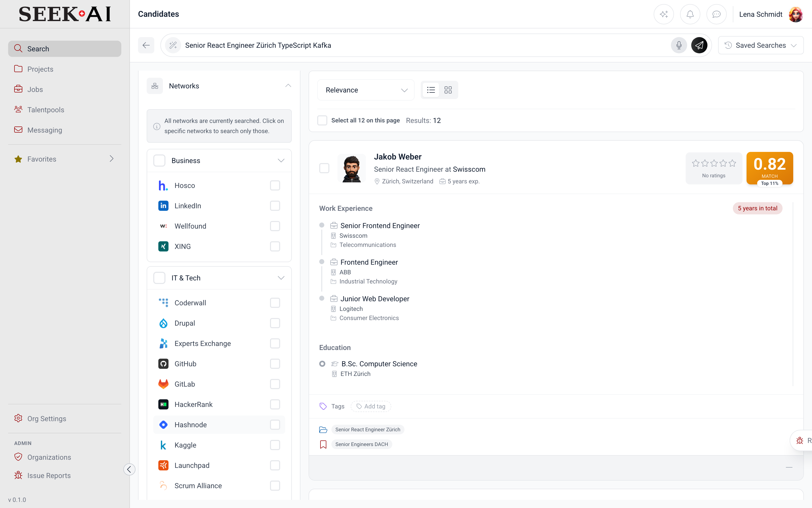Click the Launchpad logo icon

(163, 465)
